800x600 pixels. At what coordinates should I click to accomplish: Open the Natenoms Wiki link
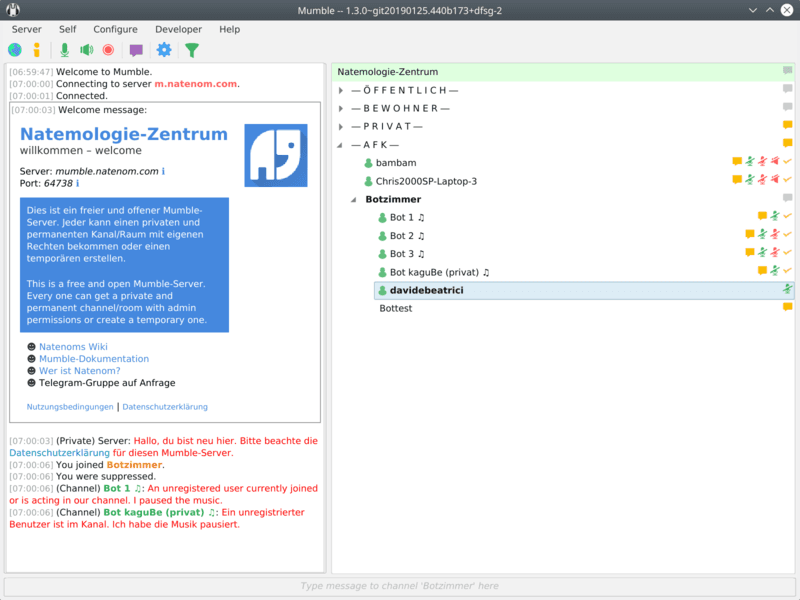coord(73,347)
